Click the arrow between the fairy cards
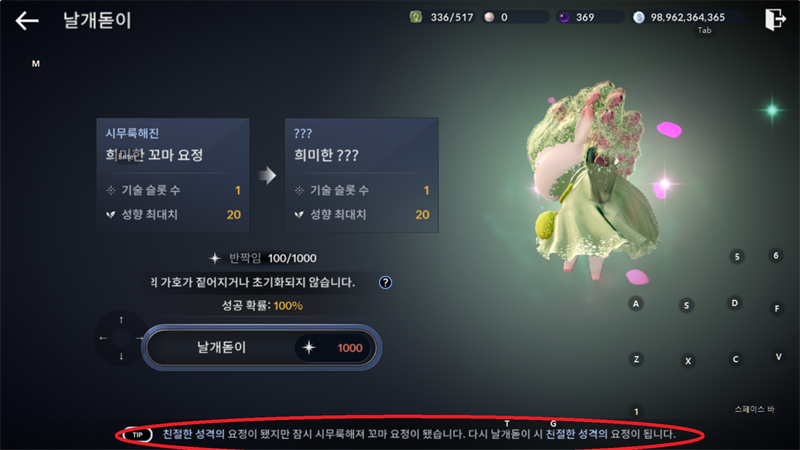The height and width of the screenshot is (450, 800). pyautogui.click(x=267, y=176)
